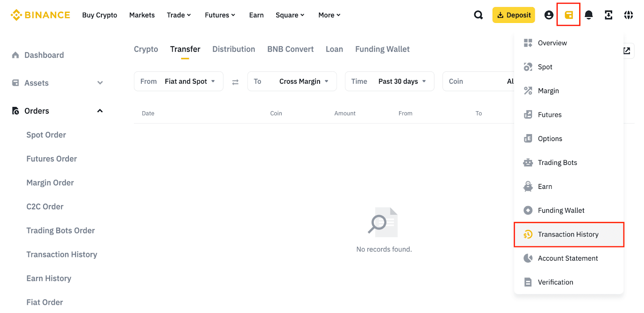Select Margin in wallet menu

click(569, 91)
